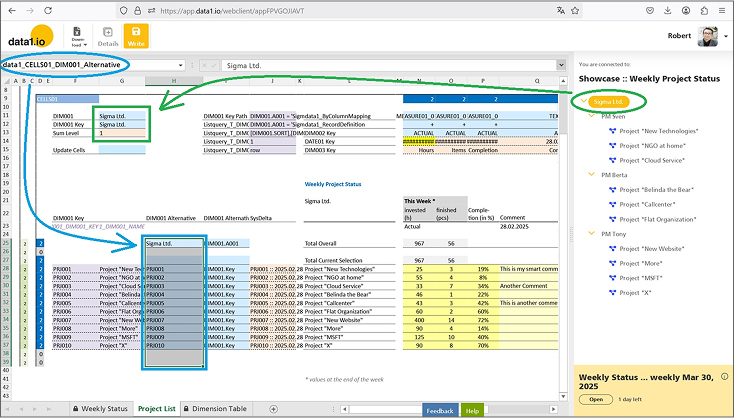Select PM Berta in the tree
The width and height of the screenshot is (734, 418).
click(x=614, y=175)
